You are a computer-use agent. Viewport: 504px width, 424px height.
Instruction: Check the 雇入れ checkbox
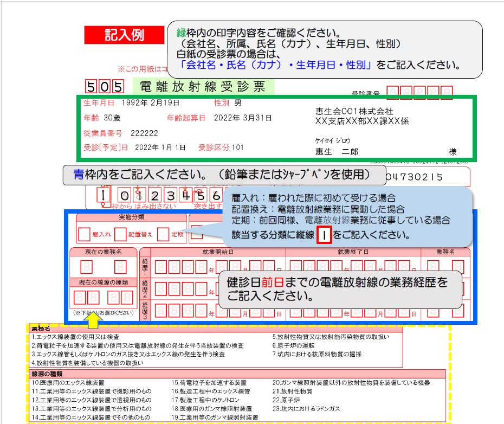84,234
